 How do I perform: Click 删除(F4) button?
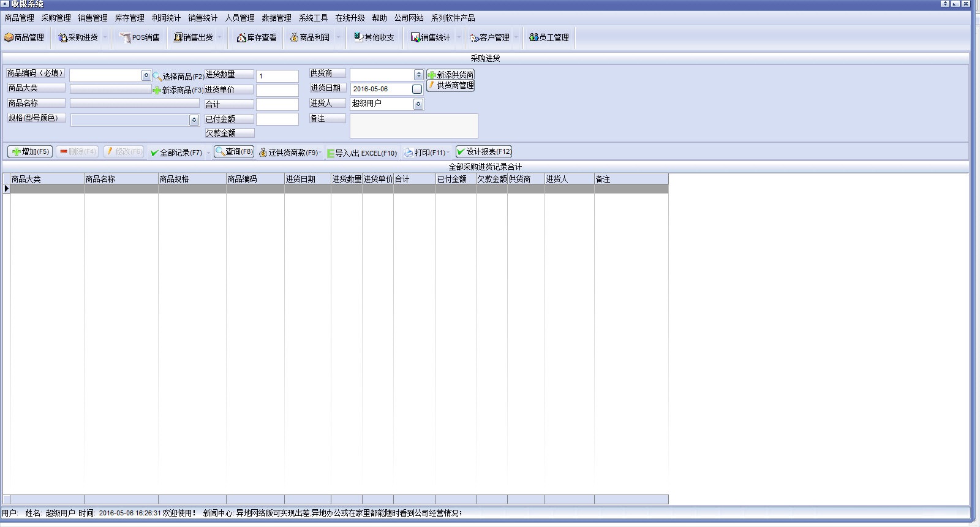pyautogui.click(x=77, y=151)
